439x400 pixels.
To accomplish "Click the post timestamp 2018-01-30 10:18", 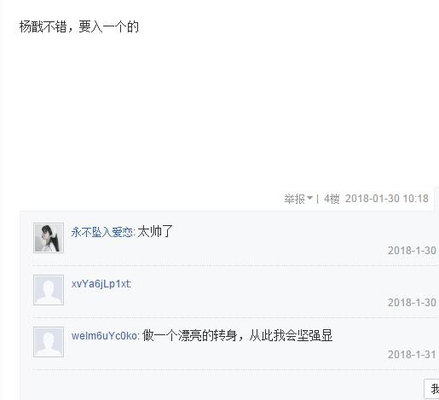I will point(387,199).
